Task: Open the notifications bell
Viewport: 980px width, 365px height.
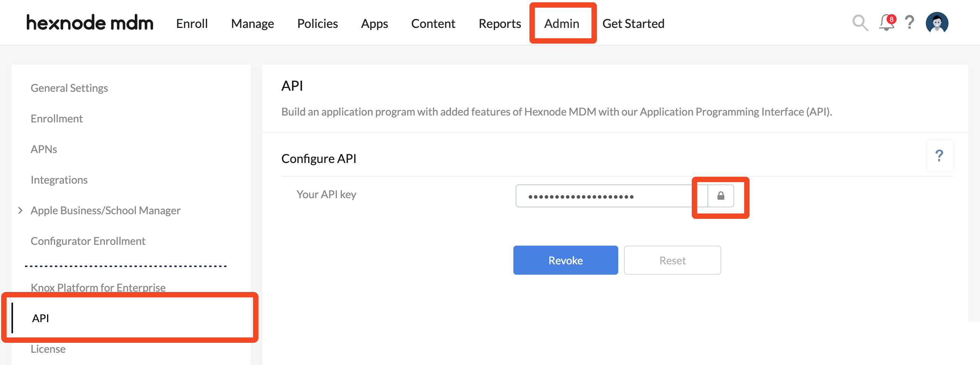Action: [887, 23]
